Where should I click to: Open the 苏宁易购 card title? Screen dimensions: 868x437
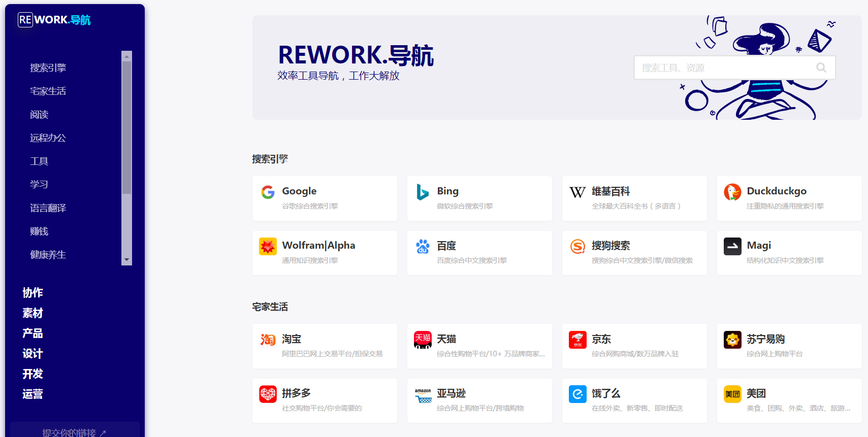766,339
